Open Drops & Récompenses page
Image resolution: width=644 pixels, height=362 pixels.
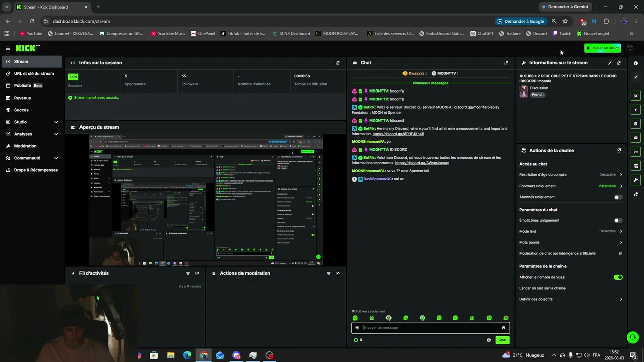tap(32, 170)
